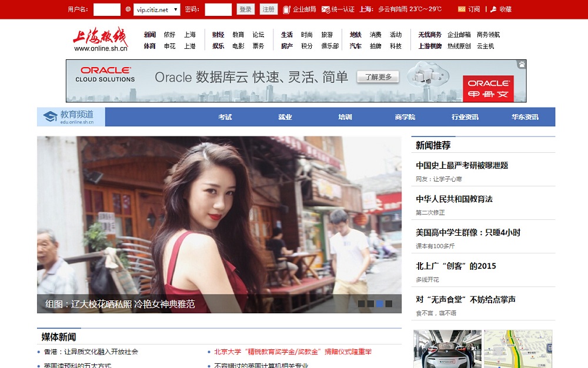Open the 就业 tab in education nav

coord(285,117)
